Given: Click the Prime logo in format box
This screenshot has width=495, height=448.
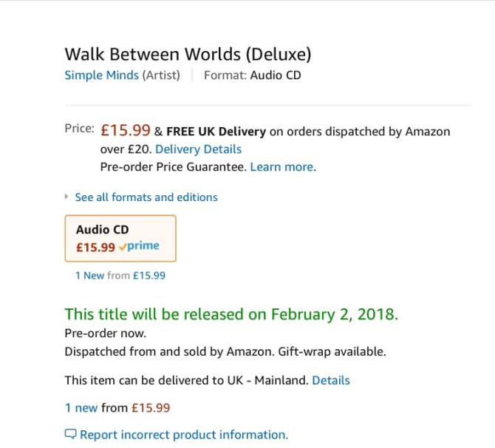Looking at the screenshot, I should [143, 246].
